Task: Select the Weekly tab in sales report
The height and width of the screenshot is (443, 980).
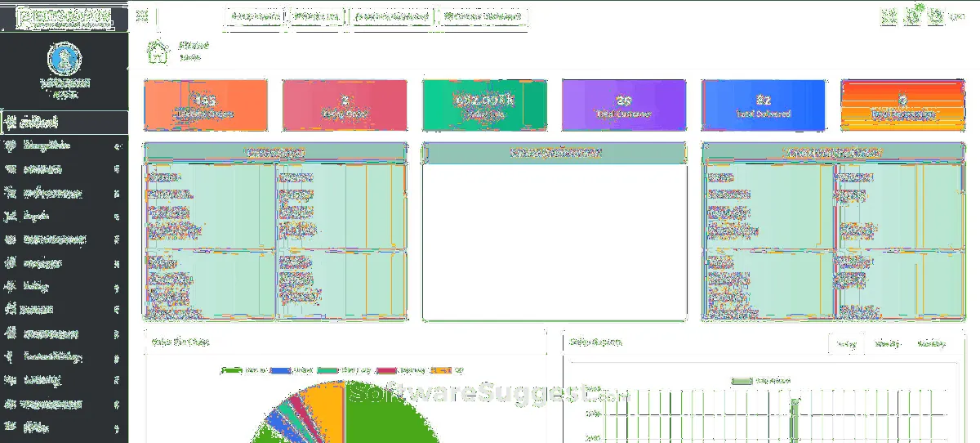Action: point(887,344)
